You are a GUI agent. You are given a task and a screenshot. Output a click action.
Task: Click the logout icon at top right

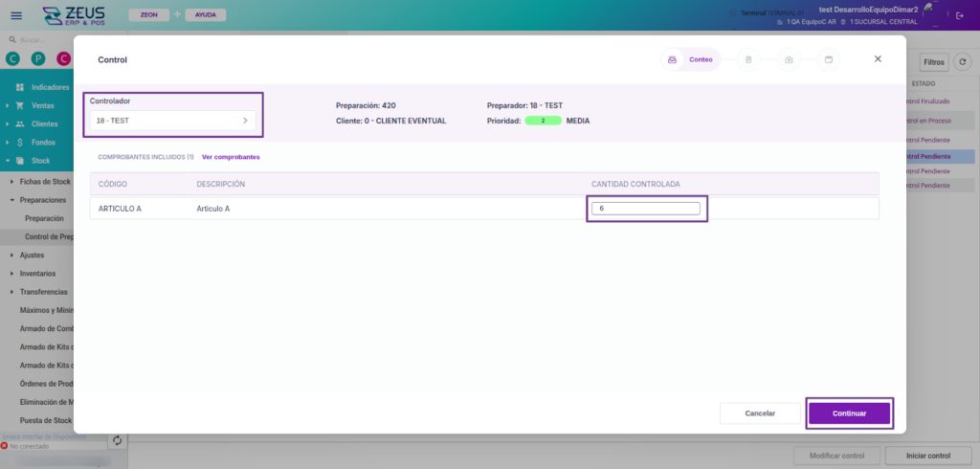point(960,15)
